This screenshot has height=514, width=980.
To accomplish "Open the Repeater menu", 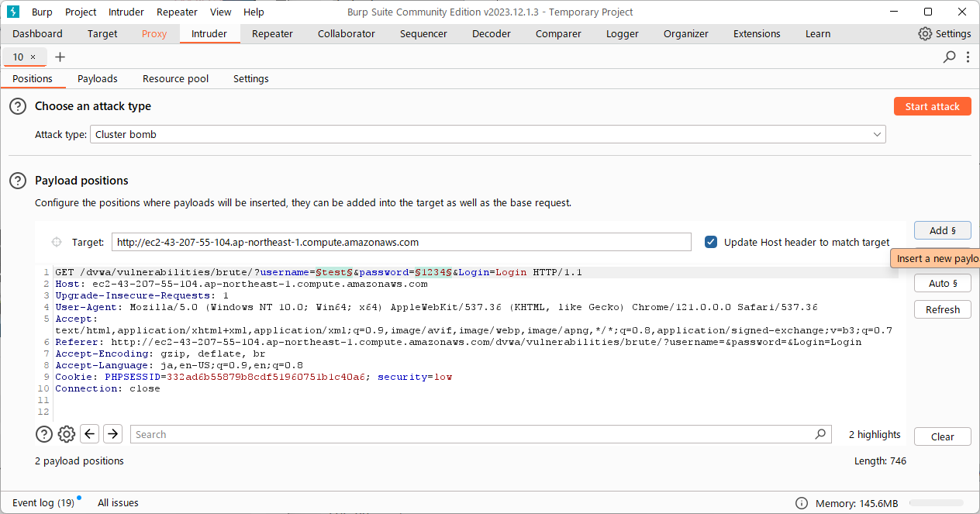I will click(177, 12).
